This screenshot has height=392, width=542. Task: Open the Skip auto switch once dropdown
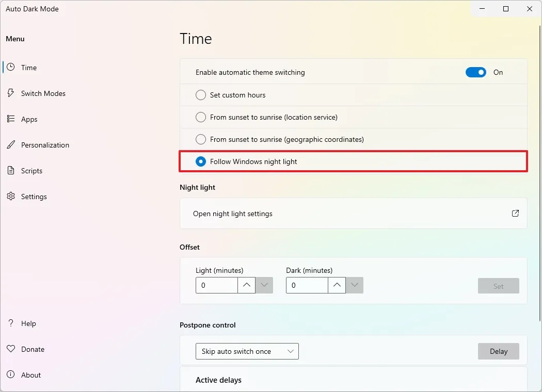[x=247, y=351]
